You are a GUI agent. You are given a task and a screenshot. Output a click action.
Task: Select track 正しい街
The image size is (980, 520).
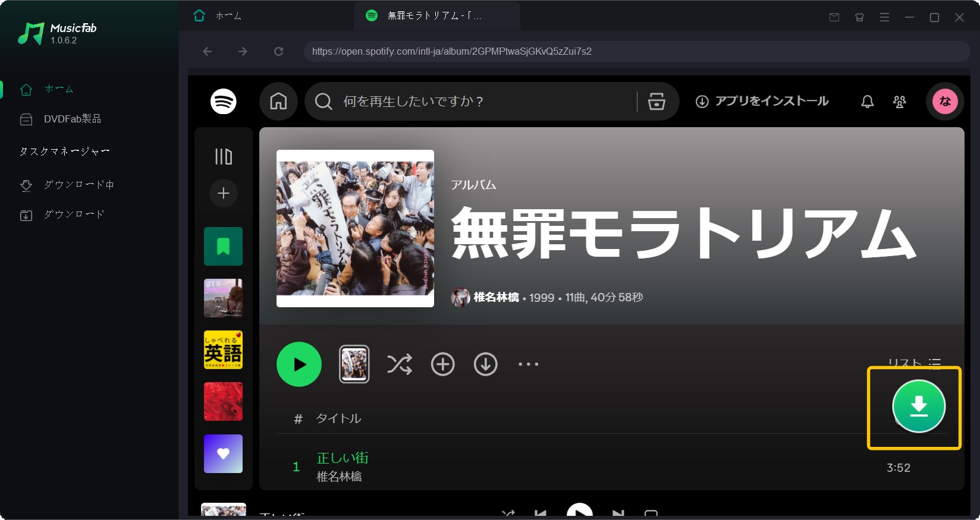(x=343, y=458)
